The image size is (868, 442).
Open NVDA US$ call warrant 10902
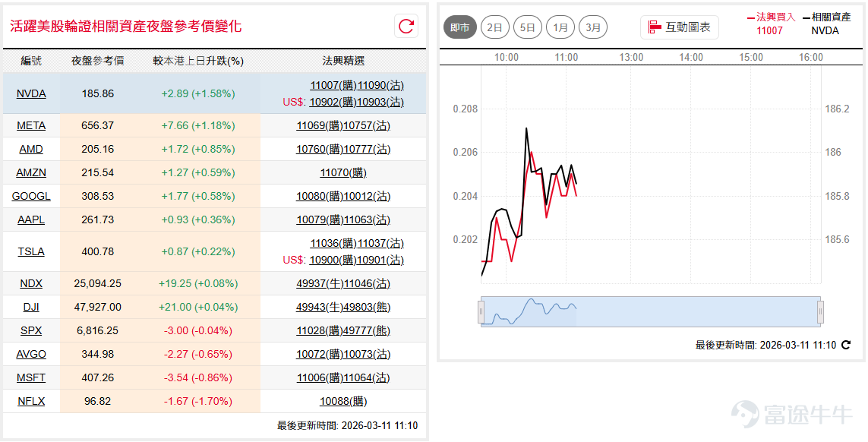tap(333, 102)
